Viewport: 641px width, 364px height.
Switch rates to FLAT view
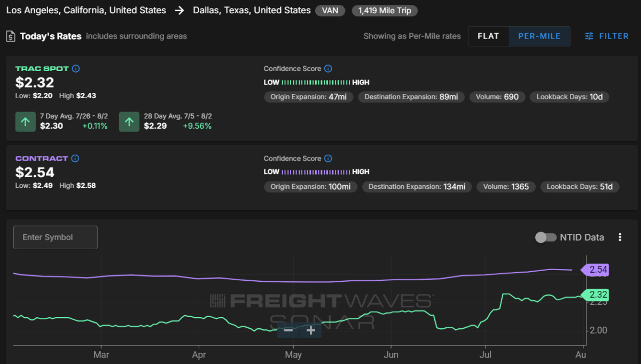[489, 36]
